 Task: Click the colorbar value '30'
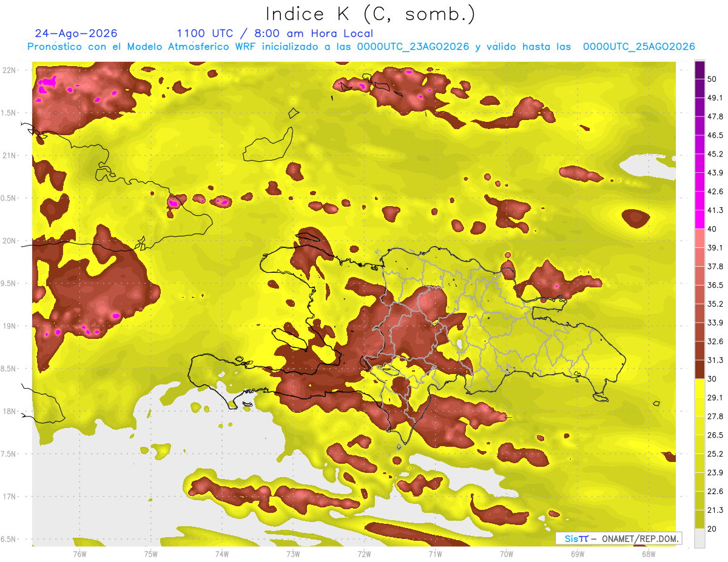point(712,379)
